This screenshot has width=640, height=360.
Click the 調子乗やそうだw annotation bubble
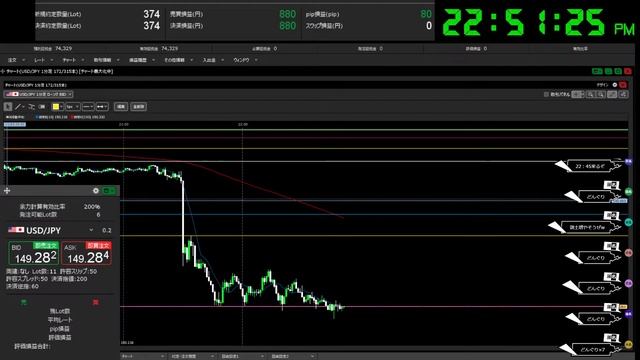pyautogui.click(x=588, y=227)
